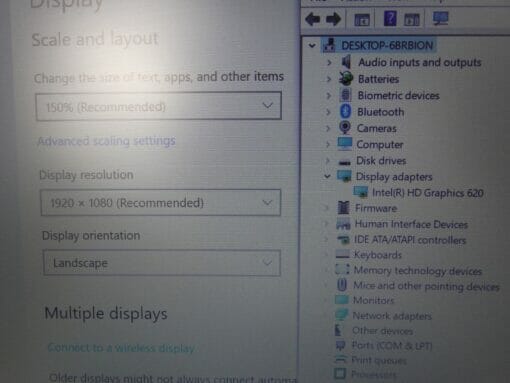510x383 pixels.
Task: Open the Help icon with question mark
Action: coord(390,18)
